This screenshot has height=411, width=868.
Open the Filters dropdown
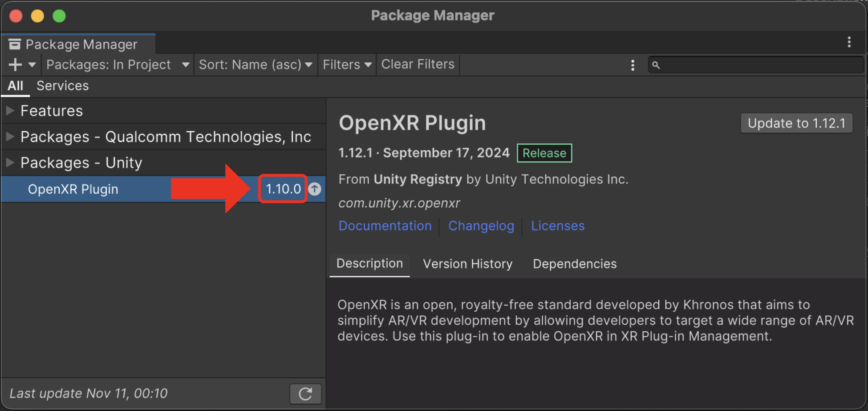347,65
